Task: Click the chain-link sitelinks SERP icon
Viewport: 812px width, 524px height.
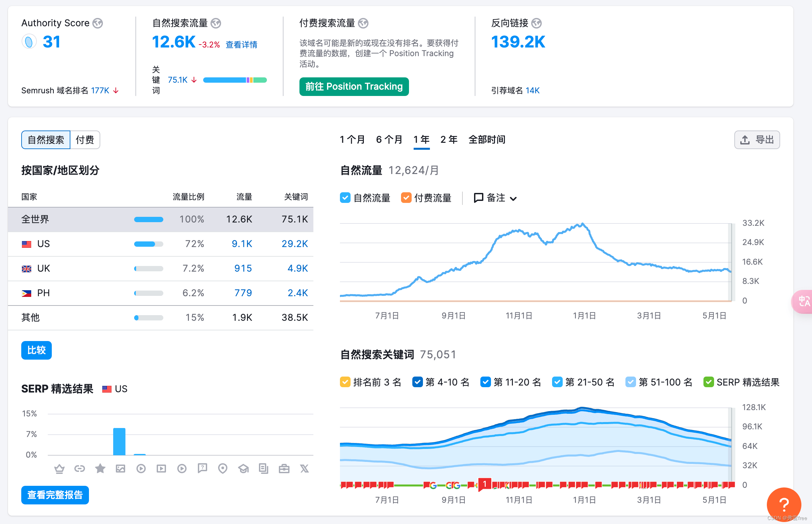Action: click(80, 469)
